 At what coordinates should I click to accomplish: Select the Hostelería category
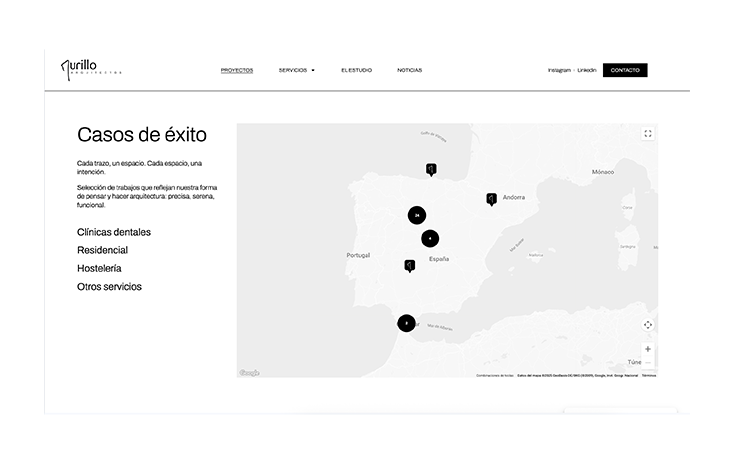click(x=99, y=268)
